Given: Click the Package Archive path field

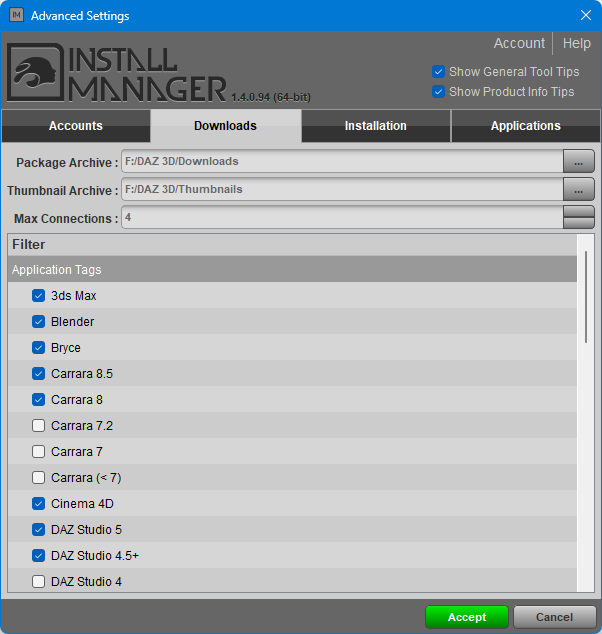Looking at the screenshot, I should pyautogui.click(x=340, y=161).
